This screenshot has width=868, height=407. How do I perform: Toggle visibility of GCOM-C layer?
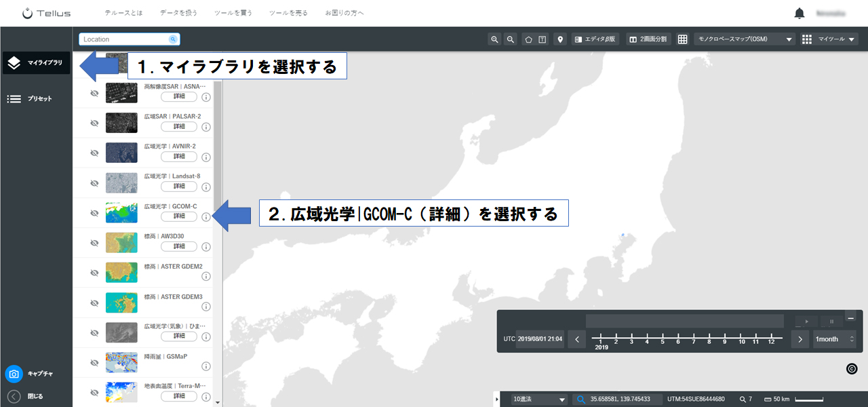pos(94,213)
